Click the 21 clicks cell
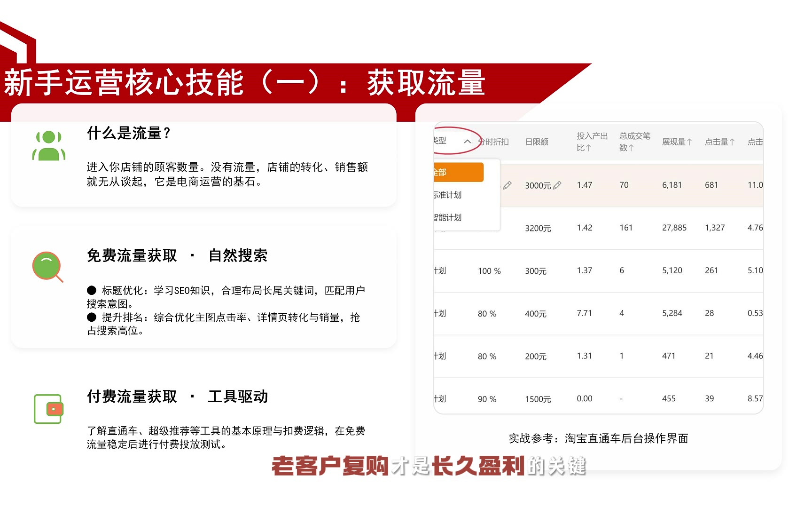This screenshot has width=812, height=508. 709,356
